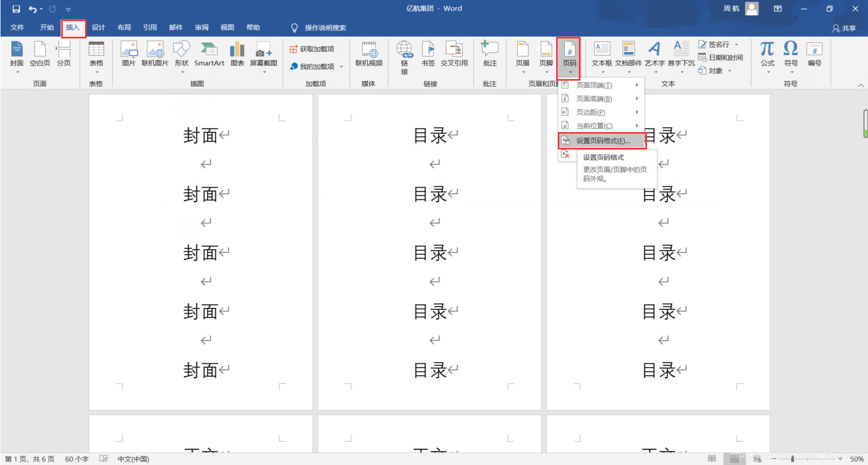Screen dimensions: 868x465
Task: Insert Date and Time (日期和时间)
Action: coord(721,57)
